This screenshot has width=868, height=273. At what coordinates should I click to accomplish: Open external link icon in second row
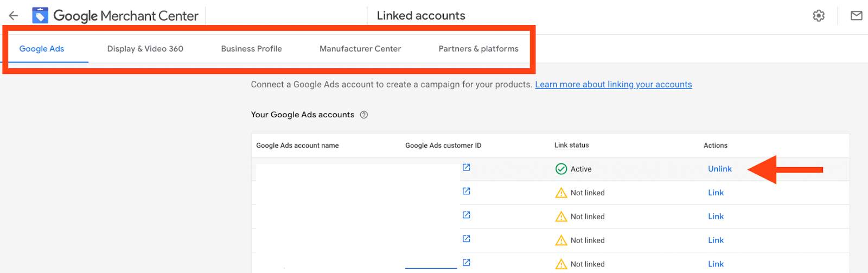466,192
